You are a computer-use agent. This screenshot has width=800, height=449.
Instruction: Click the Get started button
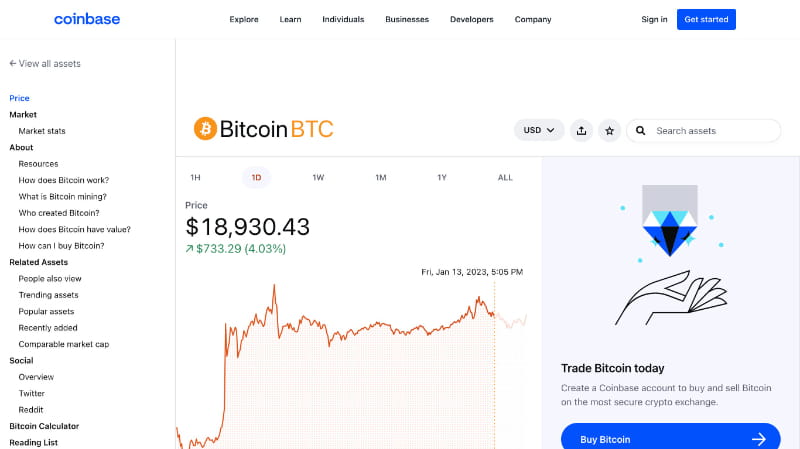coord(706,19)
